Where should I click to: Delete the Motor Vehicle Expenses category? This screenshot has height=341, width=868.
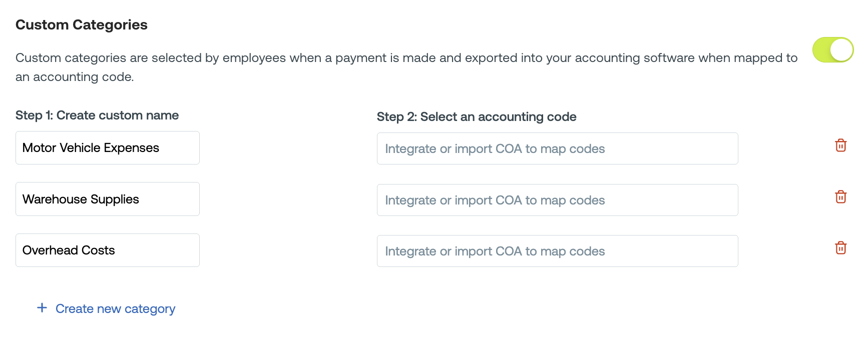click(x=840, y=145)
